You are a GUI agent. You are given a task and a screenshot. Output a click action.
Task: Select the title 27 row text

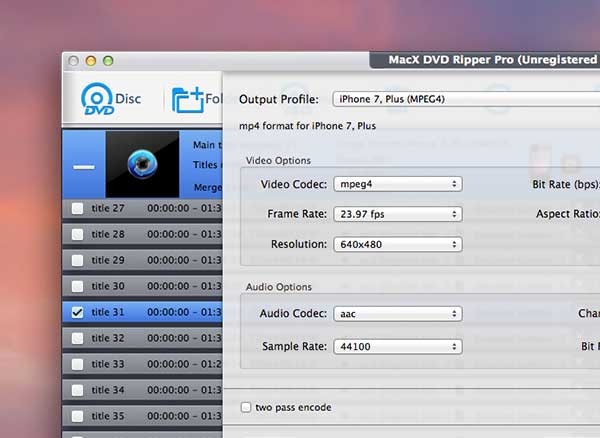coord(108,208)
